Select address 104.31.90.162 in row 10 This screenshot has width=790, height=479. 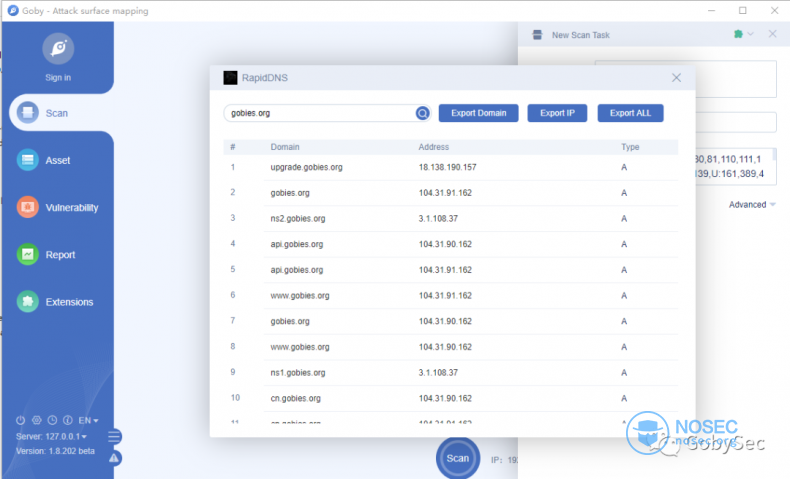click(445, 398)
